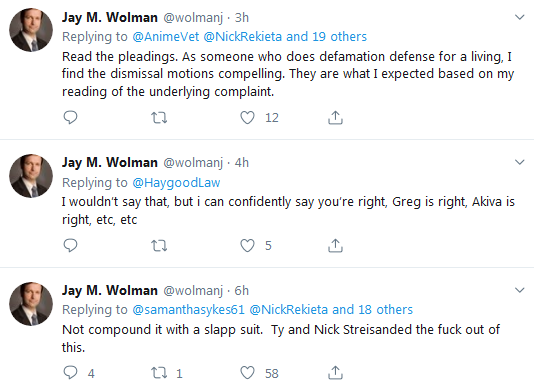Open the @AnimeVet profile link
The height and width of the screenshot is (380, 534).
click(166, 36)
